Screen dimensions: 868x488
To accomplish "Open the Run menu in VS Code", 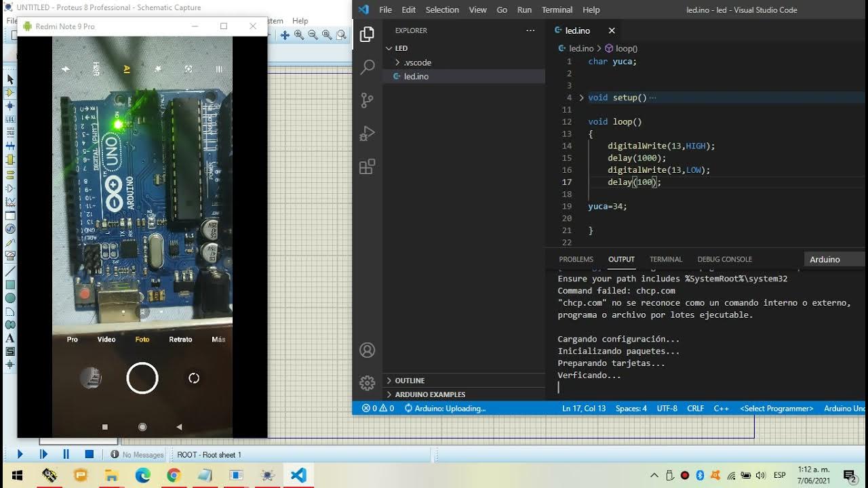I will tap(524, 10).
